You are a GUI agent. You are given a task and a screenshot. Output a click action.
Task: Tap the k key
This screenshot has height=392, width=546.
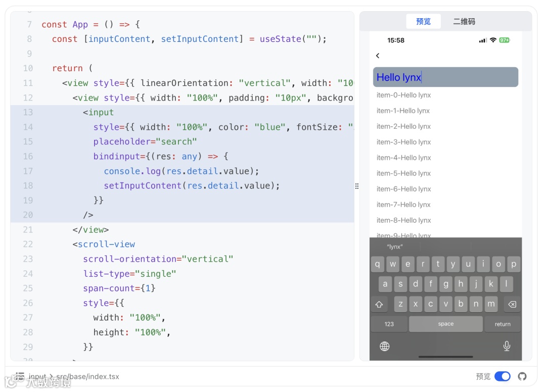pos(491,284)
